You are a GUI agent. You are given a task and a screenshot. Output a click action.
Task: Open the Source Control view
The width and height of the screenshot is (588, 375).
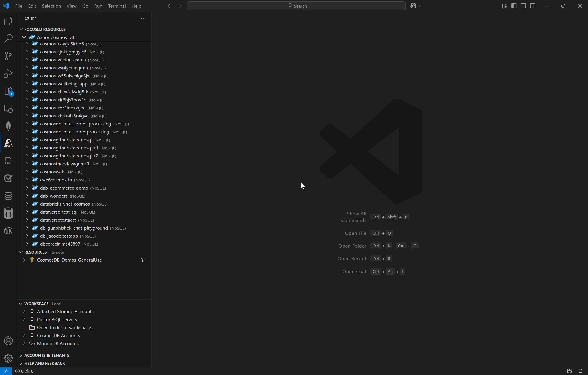point(8,56)
